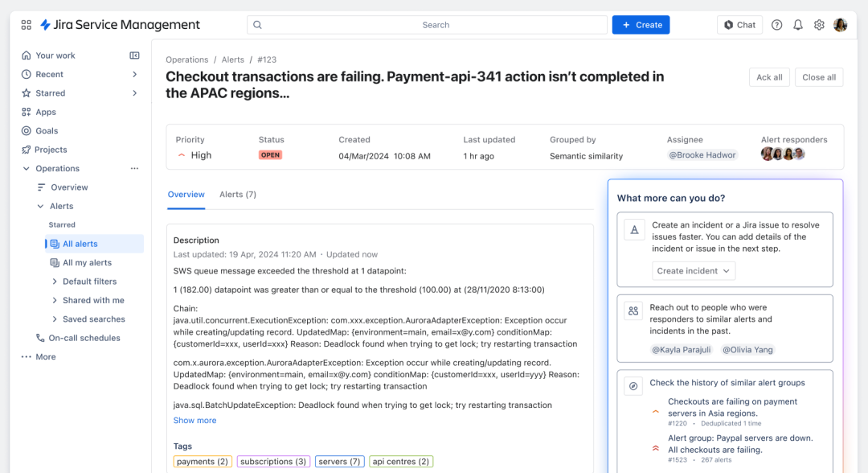
Task: Expand the Recent chevron
Action: pos(134,74)
